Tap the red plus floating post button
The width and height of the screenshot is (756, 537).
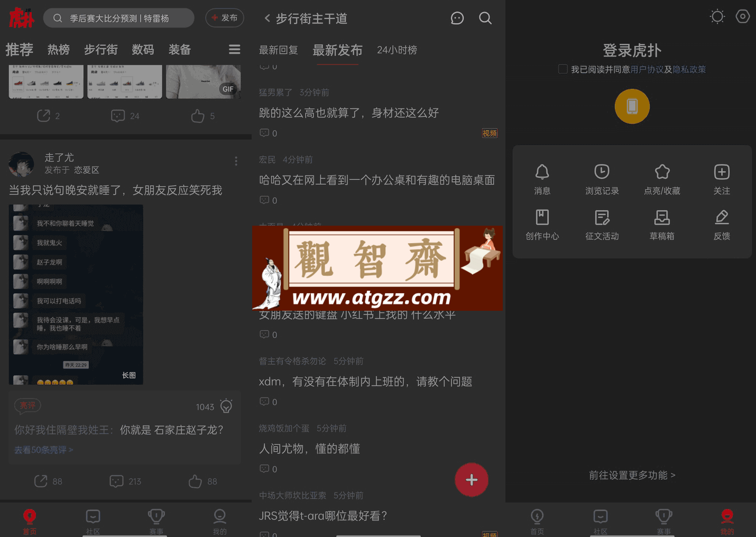[472, 480]
